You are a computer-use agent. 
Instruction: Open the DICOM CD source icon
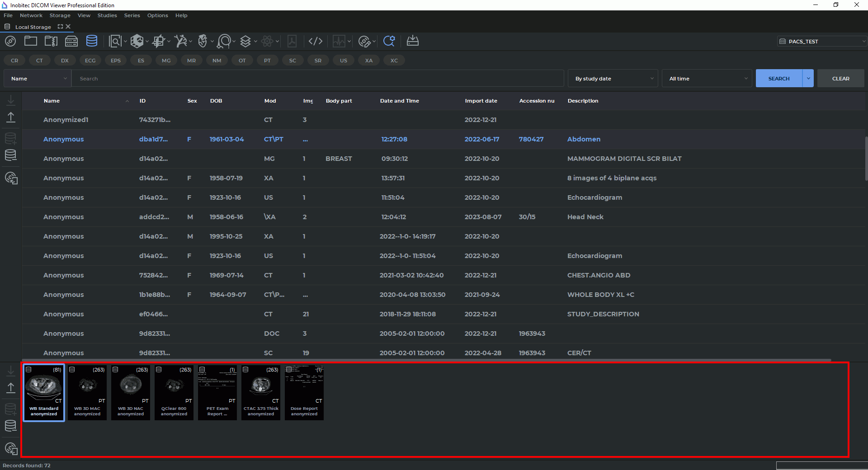click(10, 42)
